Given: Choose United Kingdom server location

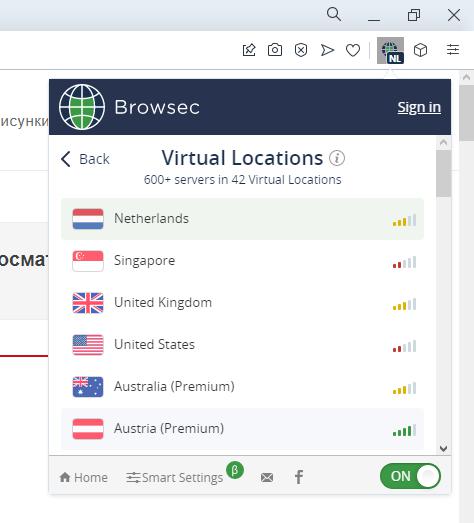Looking at the screenshot, I should [243, 303].
